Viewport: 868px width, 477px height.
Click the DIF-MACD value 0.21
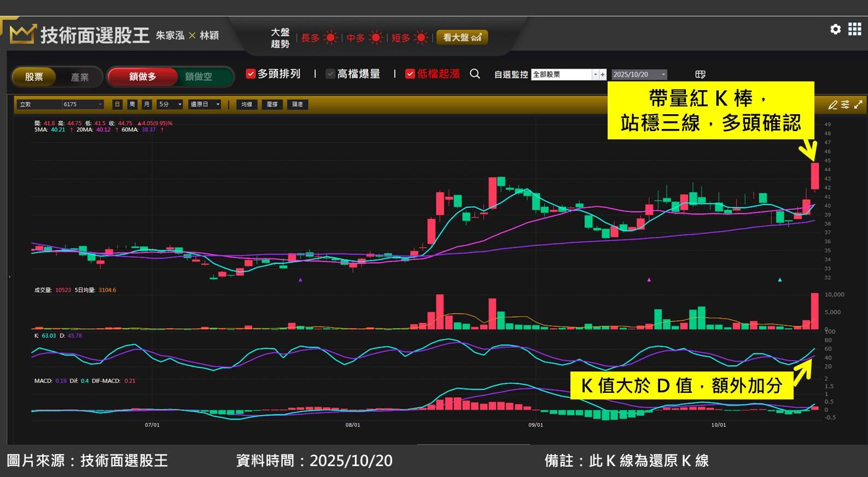coord(130,381)
